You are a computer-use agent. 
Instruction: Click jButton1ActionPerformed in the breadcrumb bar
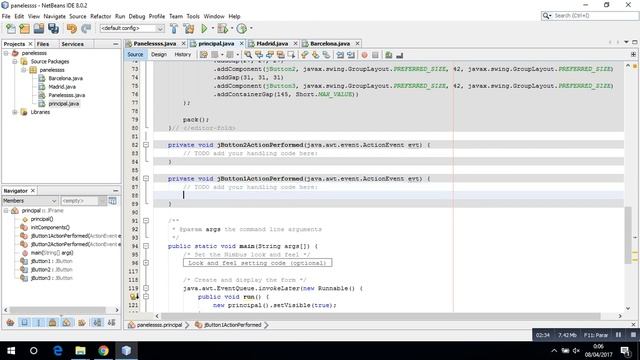233,325
